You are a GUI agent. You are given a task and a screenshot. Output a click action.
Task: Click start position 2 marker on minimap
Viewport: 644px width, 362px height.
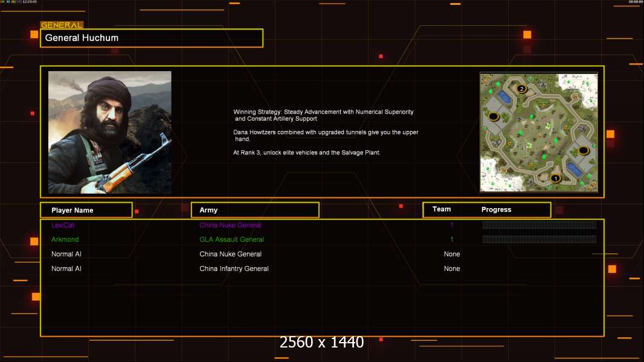point(522,89)
